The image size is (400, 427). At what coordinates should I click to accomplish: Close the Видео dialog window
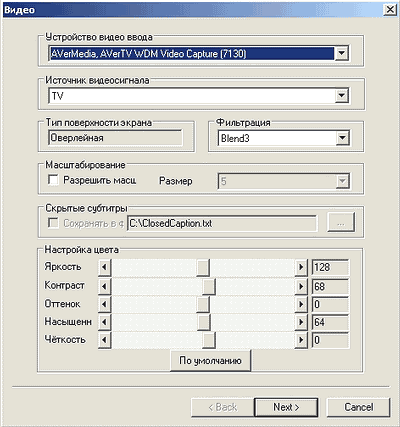click(x=390, y=10)
